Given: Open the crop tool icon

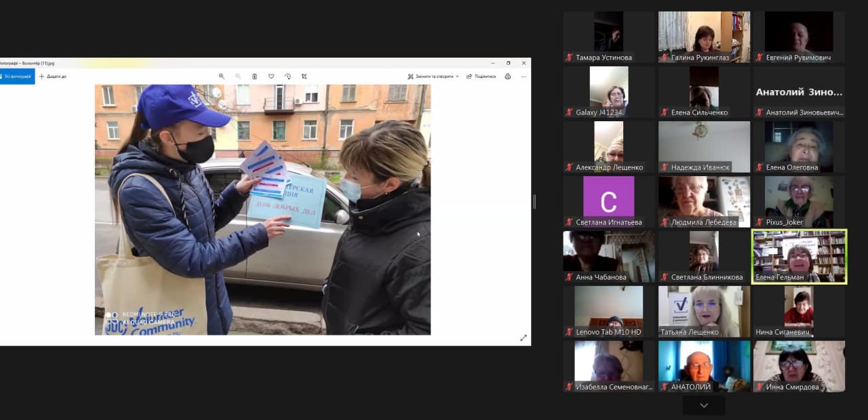Looking at the screenshot, I should point(304,77).
